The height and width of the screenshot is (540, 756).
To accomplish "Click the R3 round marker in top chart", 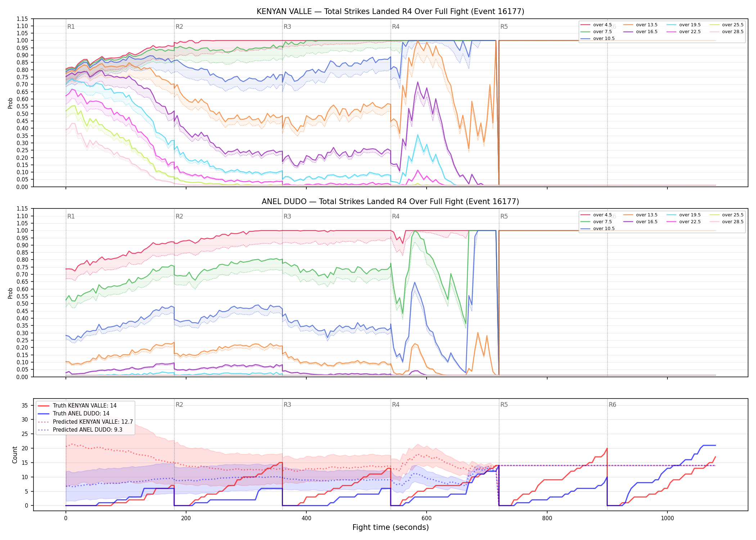I will [x=287, y=27].
